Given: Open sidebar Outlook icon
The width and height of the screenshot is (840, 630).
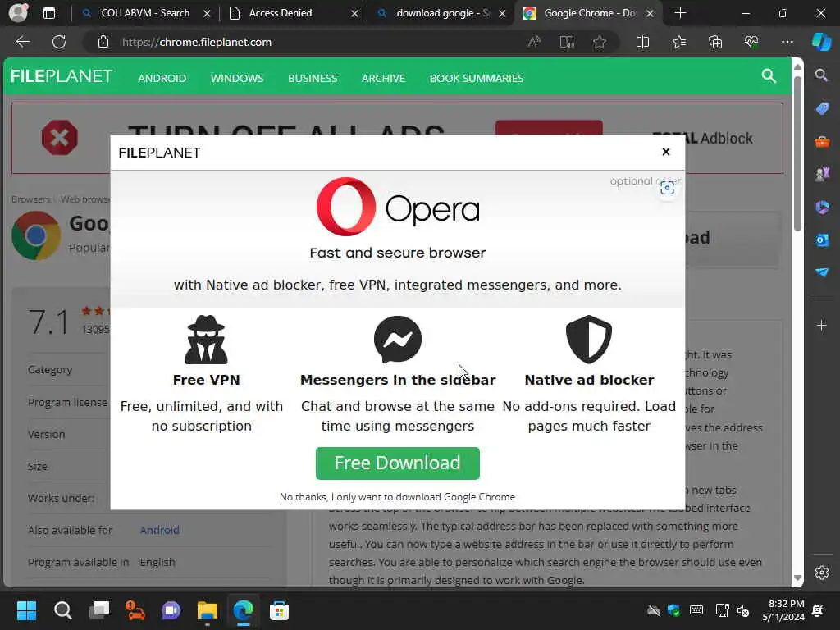Looking at the screenshot, I should click(x=822, y=240).
